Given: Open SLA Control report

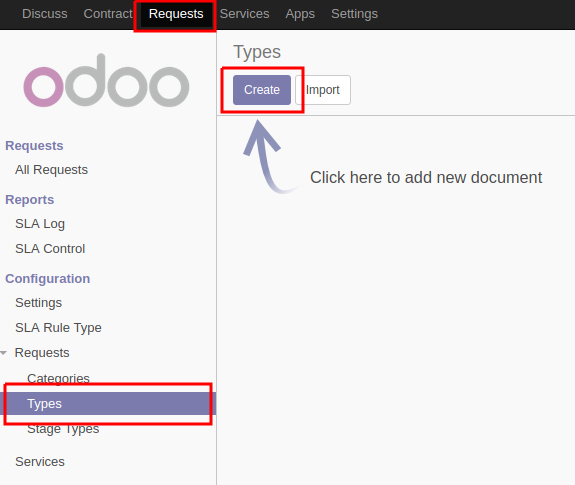Looking at the screenshot, I should point(50,249).
